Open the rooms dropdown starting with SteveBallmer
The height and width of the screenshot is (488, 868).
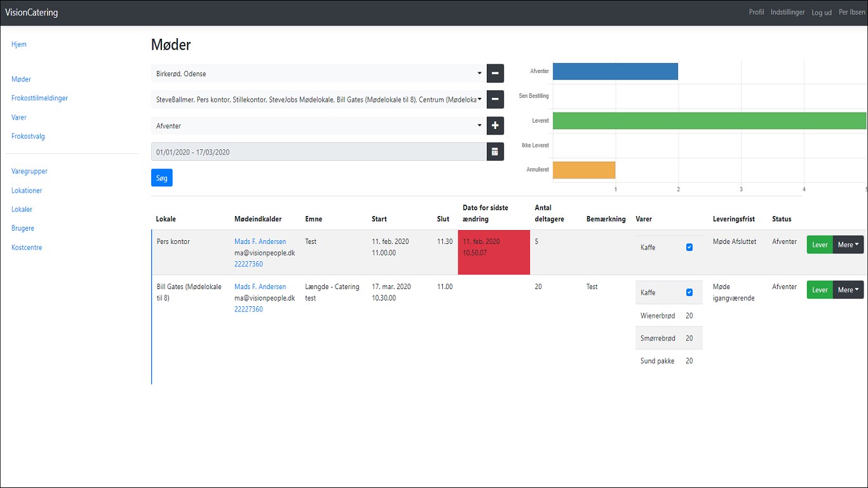318,100
